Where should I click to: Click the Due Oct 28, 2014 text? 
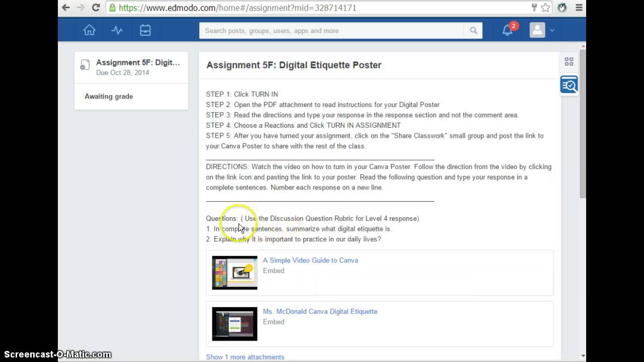tap(122, 72)
